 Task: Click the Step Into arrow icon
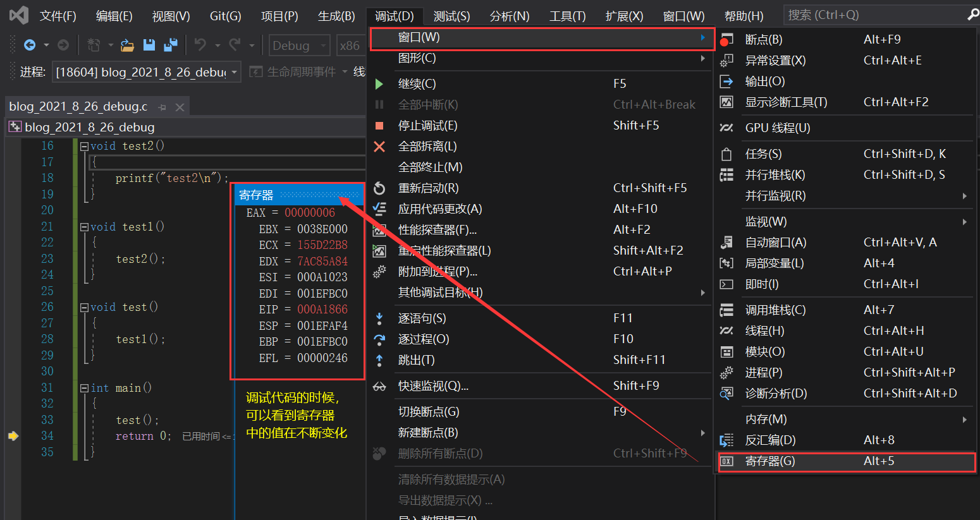tap(379, 318)
